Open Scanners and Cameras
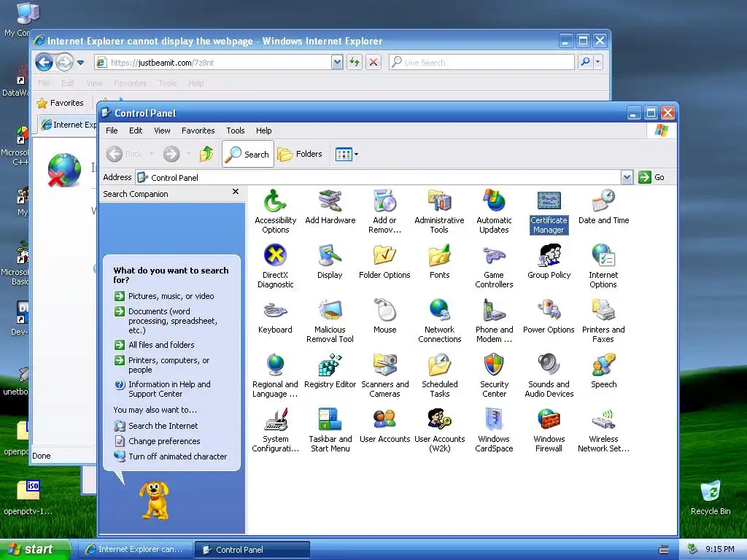This screenshot has height=560, width=747. (384, 376)
